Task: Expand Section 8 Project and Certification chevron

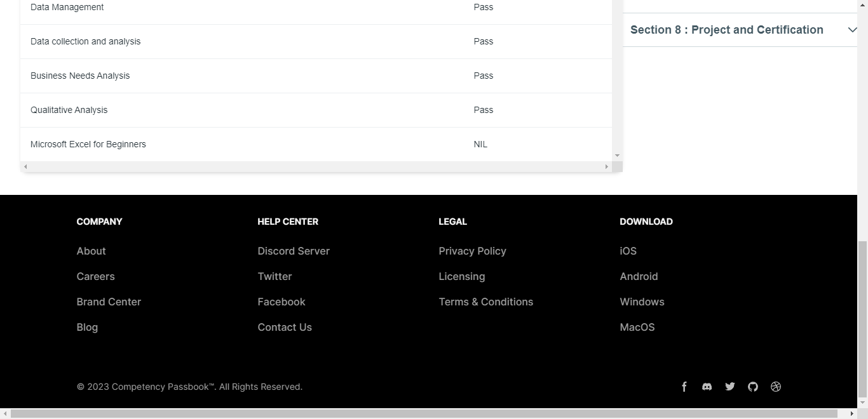Action: click(x=852, y=30)
